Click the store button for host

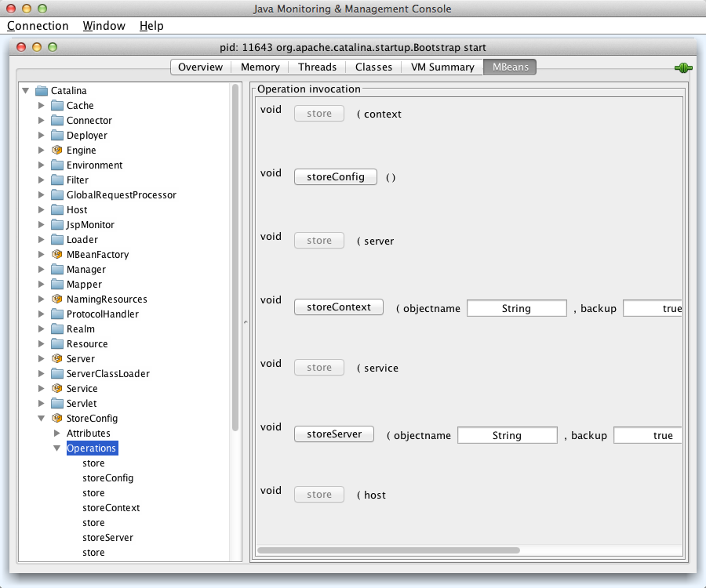[319, 495]
